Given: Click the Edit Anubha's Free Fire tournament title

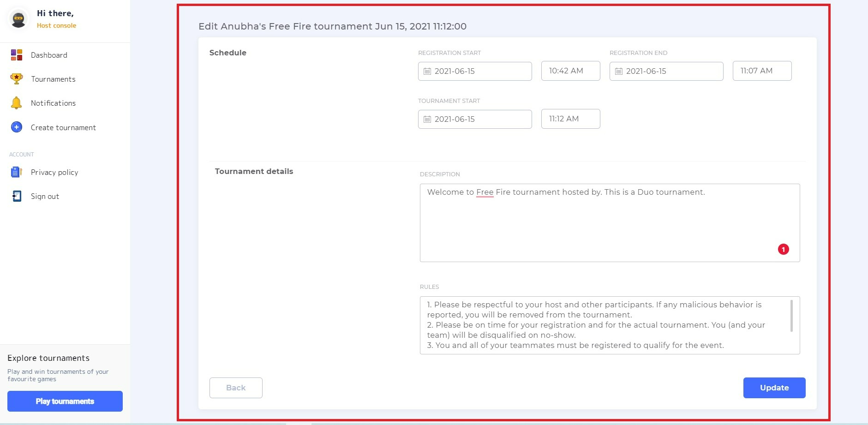Looking at the screenshot, I should [333, 26].
